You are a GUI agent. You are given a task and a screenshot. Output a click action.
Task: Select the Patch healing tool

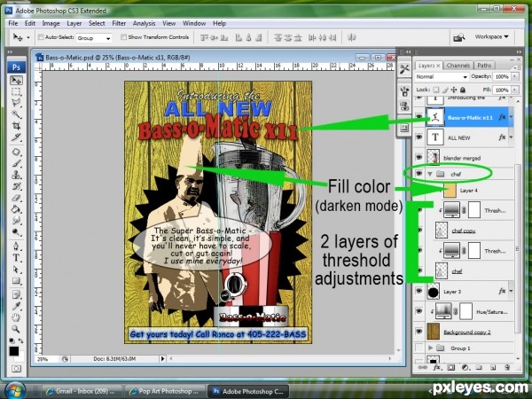[16, 152]
